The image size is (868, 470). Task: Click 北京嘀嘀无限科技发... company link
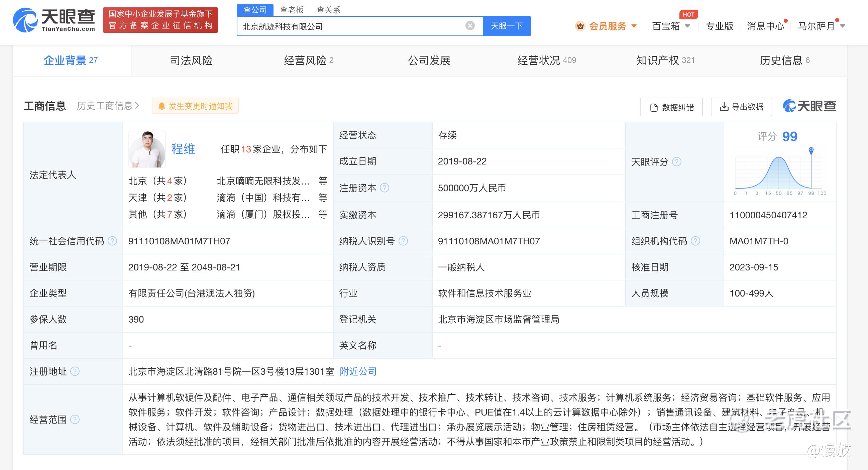point(263,181)
